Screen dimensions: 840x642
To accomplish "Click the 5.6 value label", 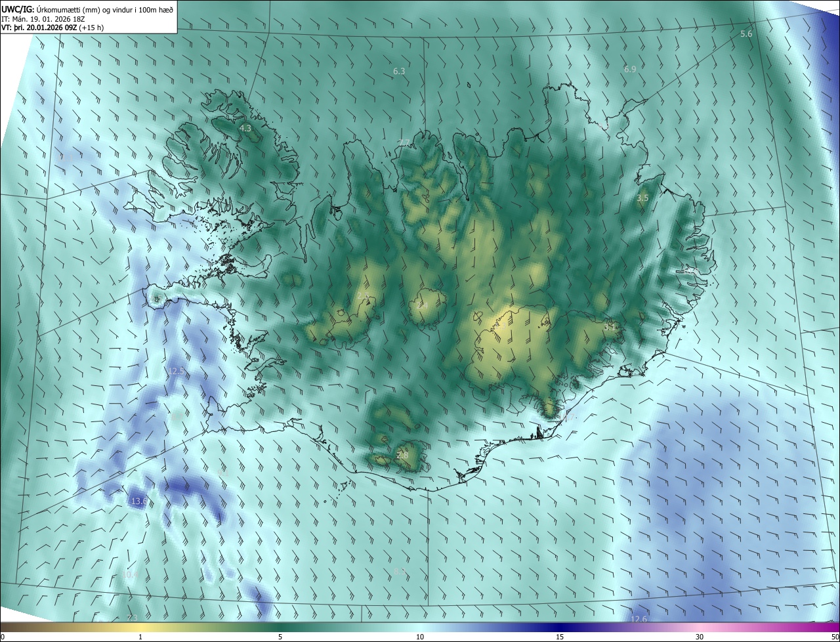I will coord(746,34).
